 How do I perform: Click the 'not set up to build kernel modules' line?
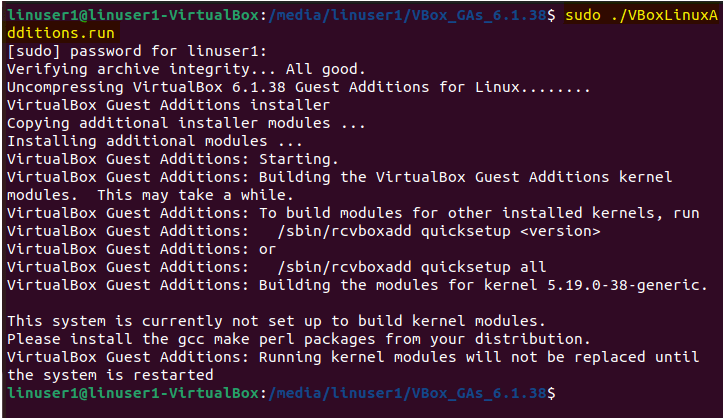coord(276,321)
